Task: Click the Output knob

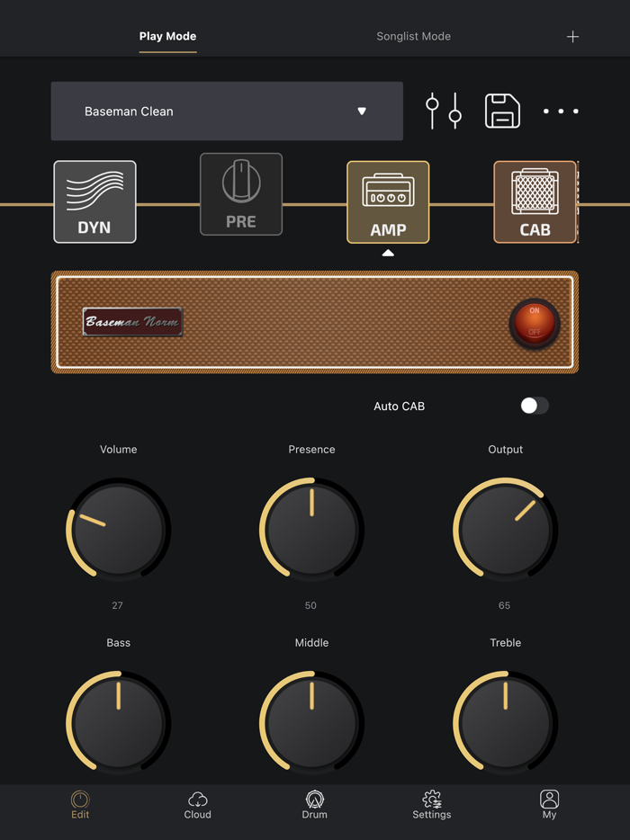Action: tap(506, 530)
